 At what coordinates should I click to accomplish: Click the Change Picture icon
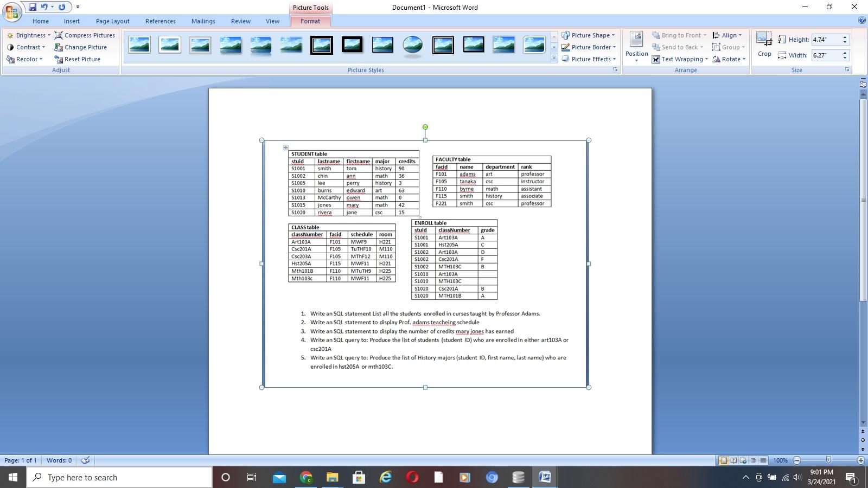coord(59,47)
